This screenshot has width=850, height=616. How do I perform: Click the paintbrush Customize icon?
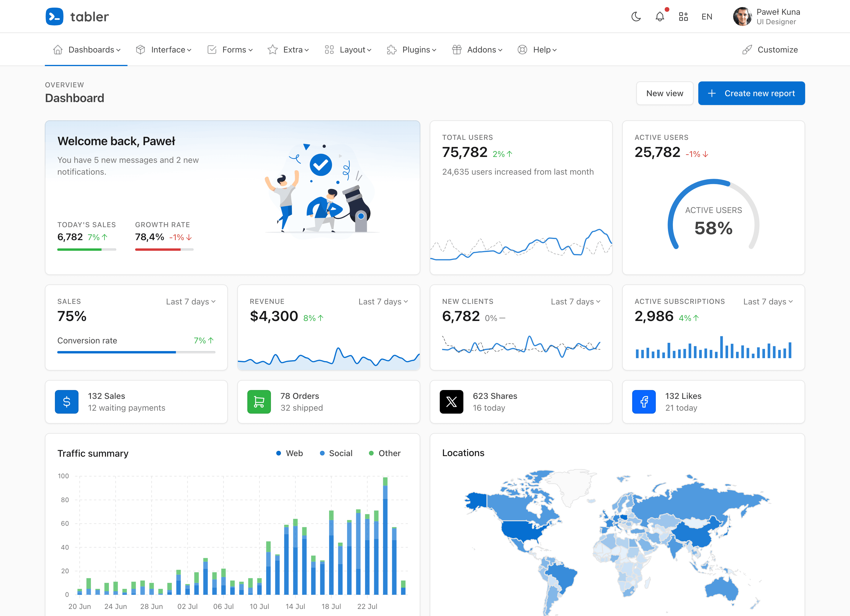(747, 50)
